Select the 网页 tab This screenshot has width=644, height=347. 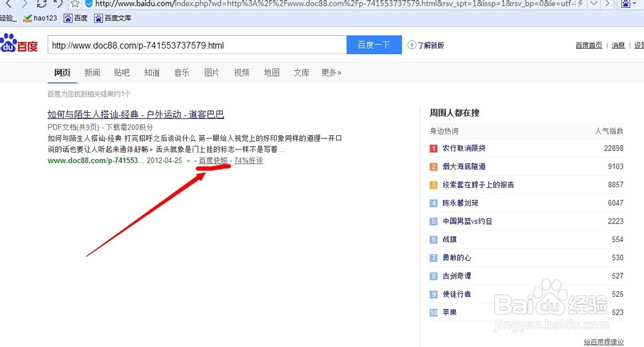pyautogui.click(x=62, y=73)
